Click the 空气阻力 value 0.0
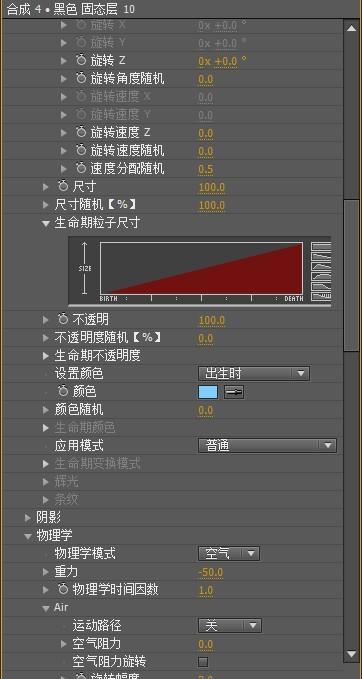The image size is (362, 679). pos(206,644)
